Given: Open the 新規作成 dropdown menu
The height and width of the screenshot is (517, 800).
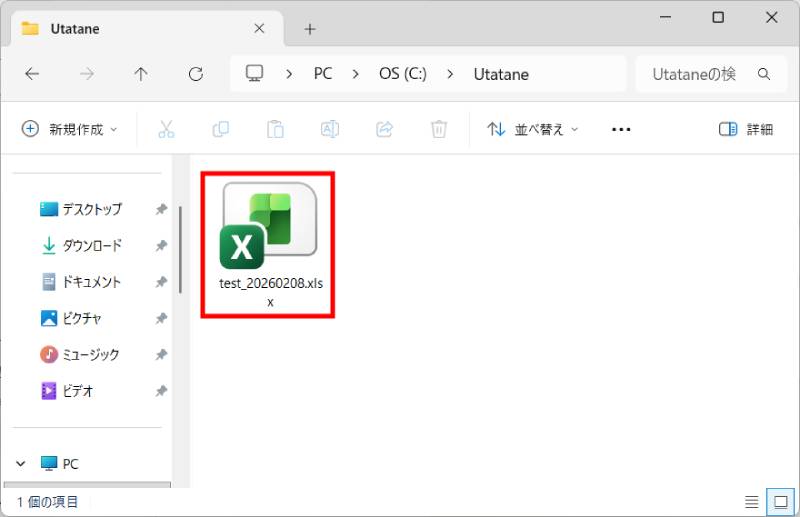Looking at the screenshot, I should tap(70, 129).
